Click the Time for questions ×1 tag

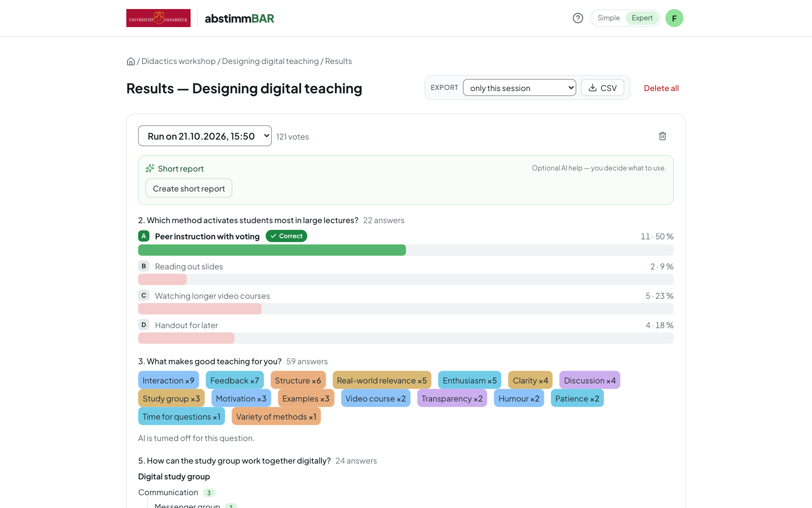181,417
